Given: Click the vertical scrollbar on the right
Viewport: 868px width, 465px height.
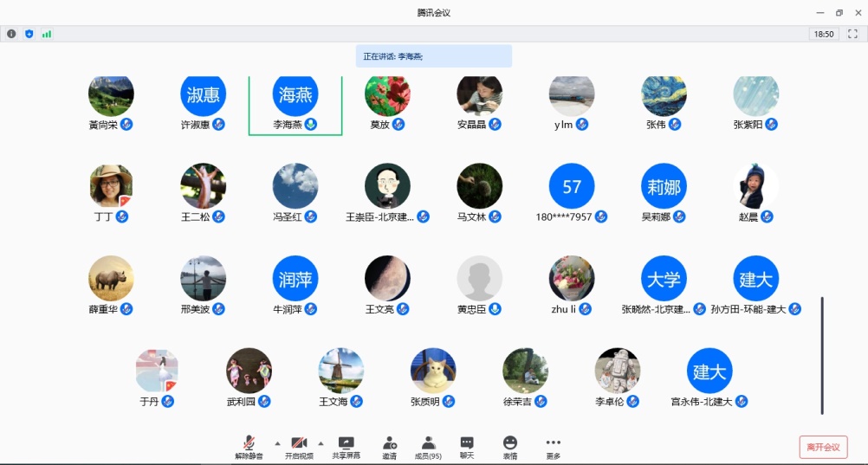Looking at the screenshot, I should (822, 355).
